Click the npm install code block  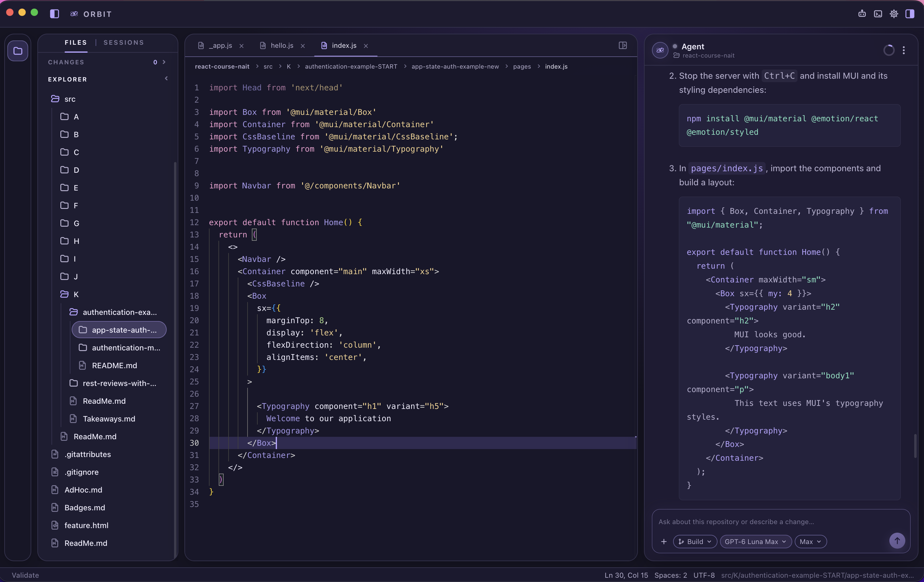789,125
